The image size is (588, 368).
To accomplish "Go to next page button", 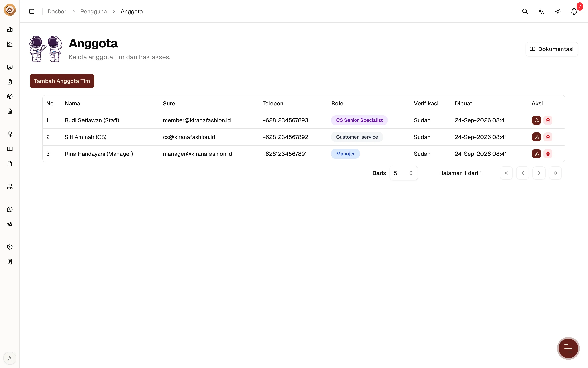I will coord(539,173).
